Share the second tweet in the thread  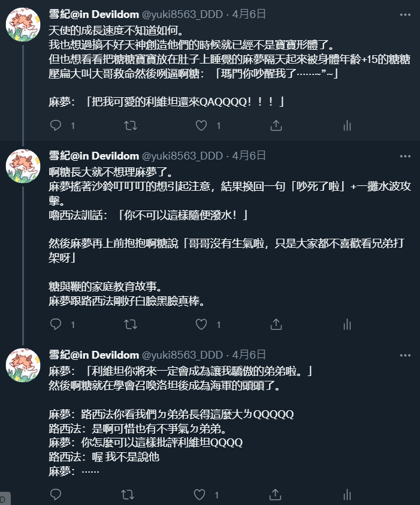(276, 324)
